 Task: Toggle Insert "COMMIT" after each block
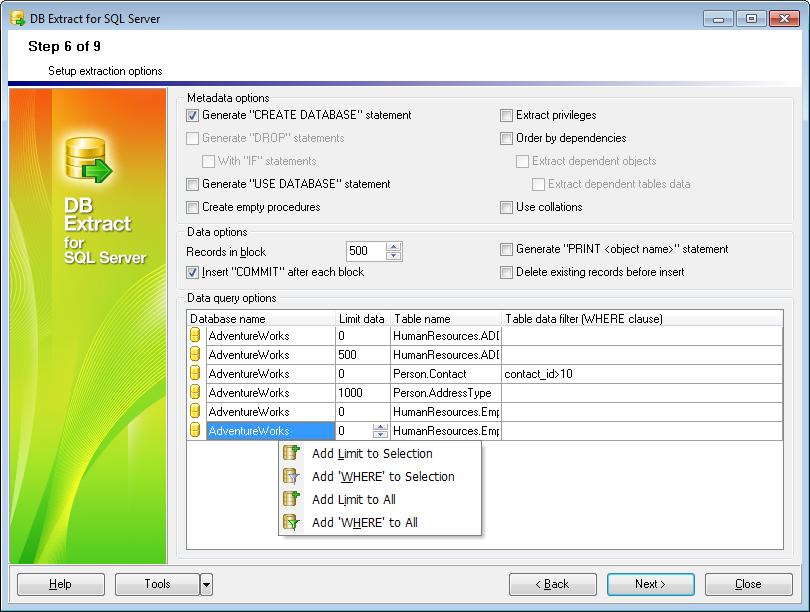[x=193, y=272]
